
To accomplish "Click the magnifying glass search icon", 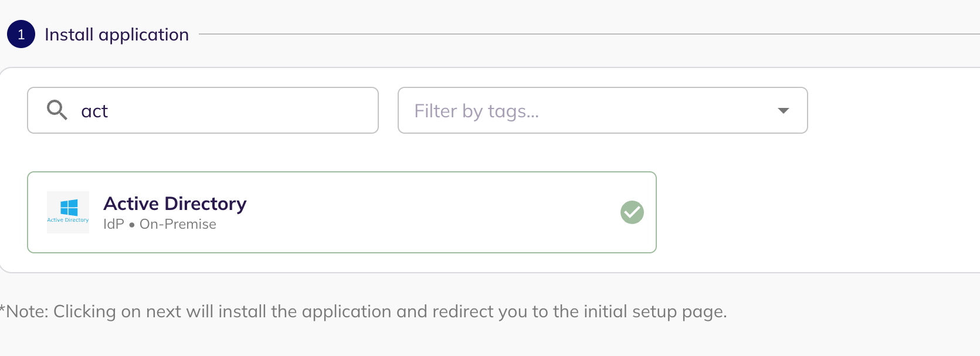I will click(57, 110).
